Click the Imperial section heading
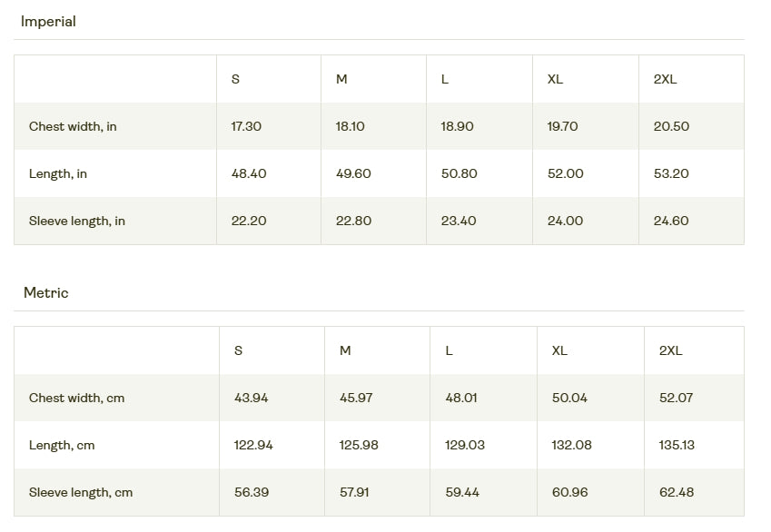 coord(48,22)
